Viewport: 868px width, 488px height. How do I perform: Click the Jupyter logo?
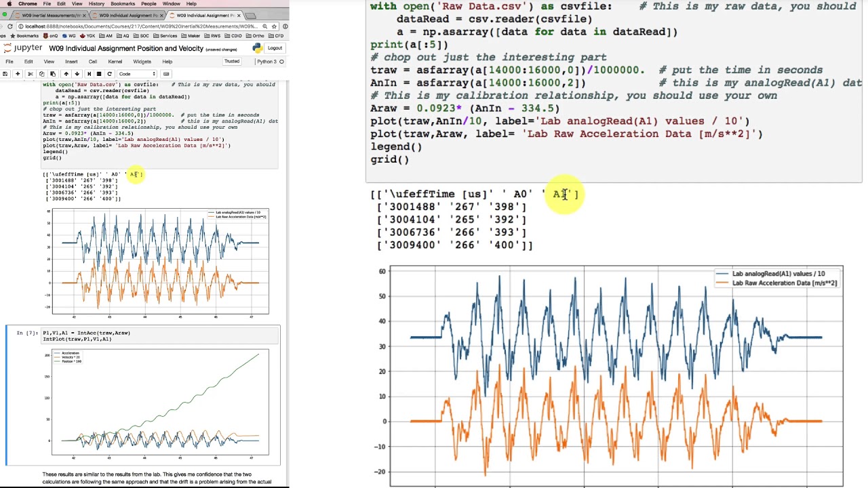pos(23,48)
